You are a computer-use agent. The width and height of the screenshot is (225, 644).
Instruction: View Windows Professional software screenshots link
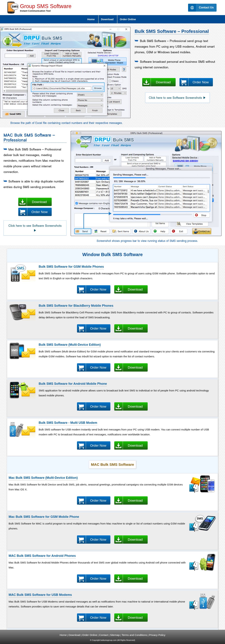pyautogui.click(x=177, y=98)
